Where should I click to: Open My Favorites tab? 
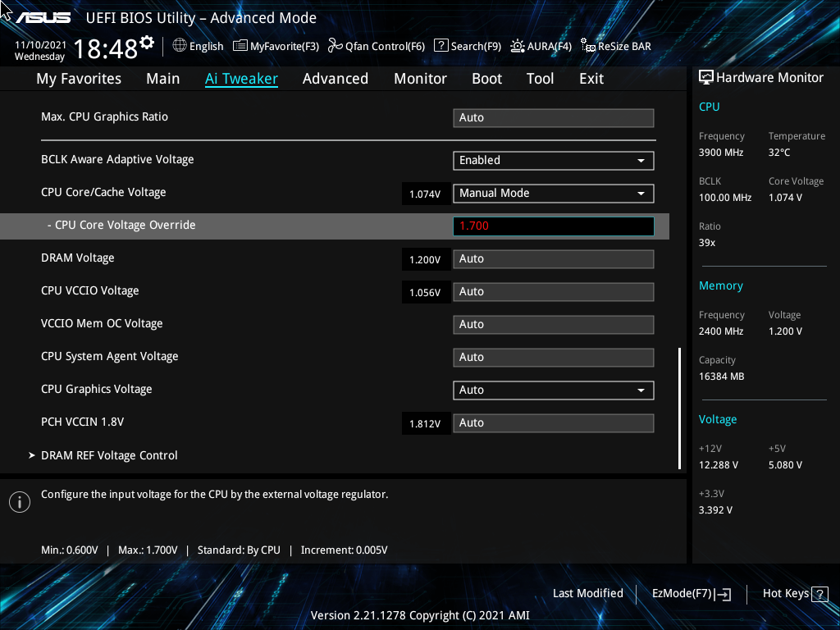tap(79, 79)
